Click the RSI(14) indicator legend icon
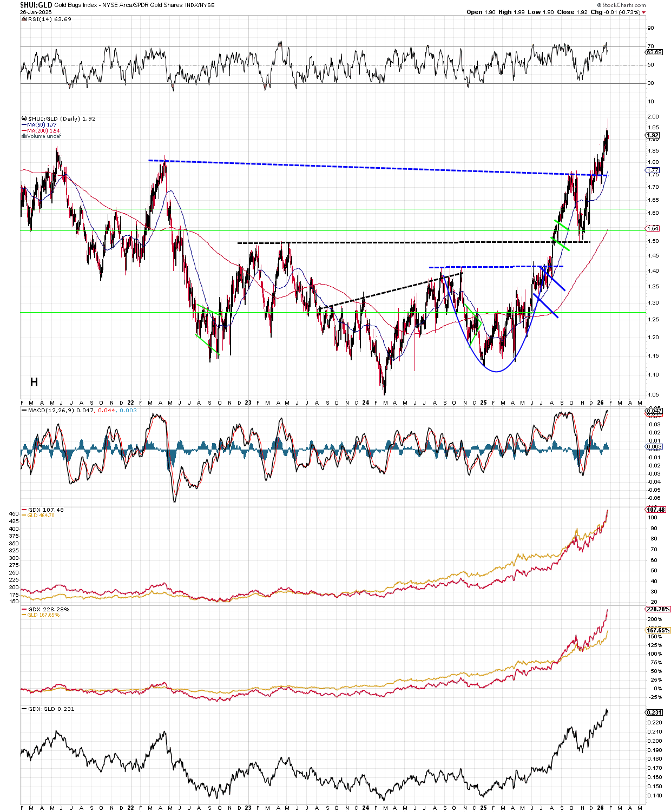The image size is (671, 812). point(24,19)
